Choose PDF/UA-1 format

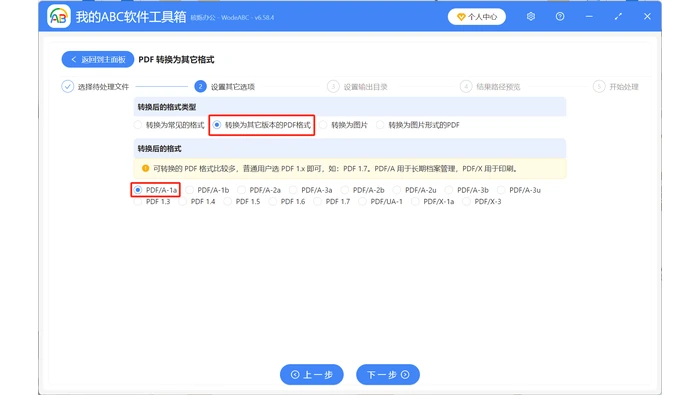(x=381, y=202)
